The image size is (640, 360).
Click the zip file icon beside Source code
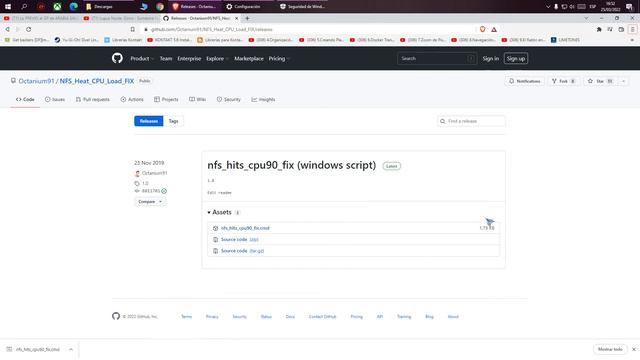click(216, 240)
